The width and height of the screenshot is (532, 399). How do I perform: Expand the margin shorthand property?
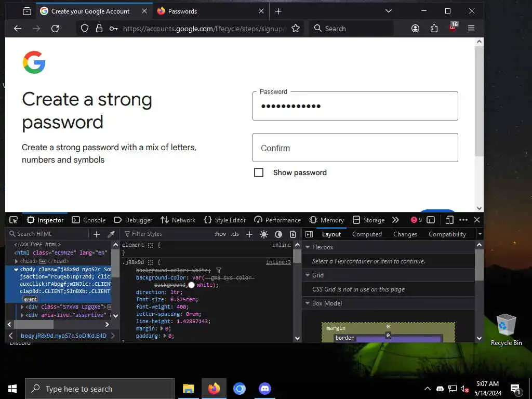162,328
